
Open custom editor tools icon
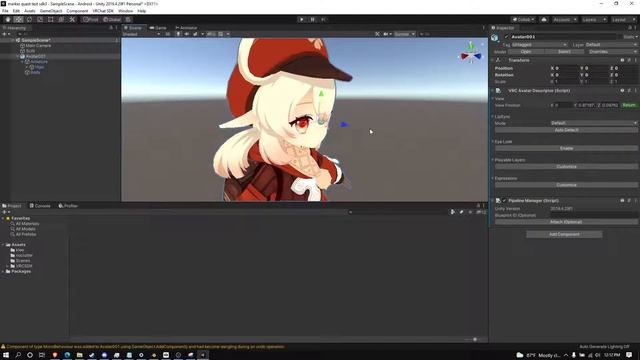click(x=72, y=20)
